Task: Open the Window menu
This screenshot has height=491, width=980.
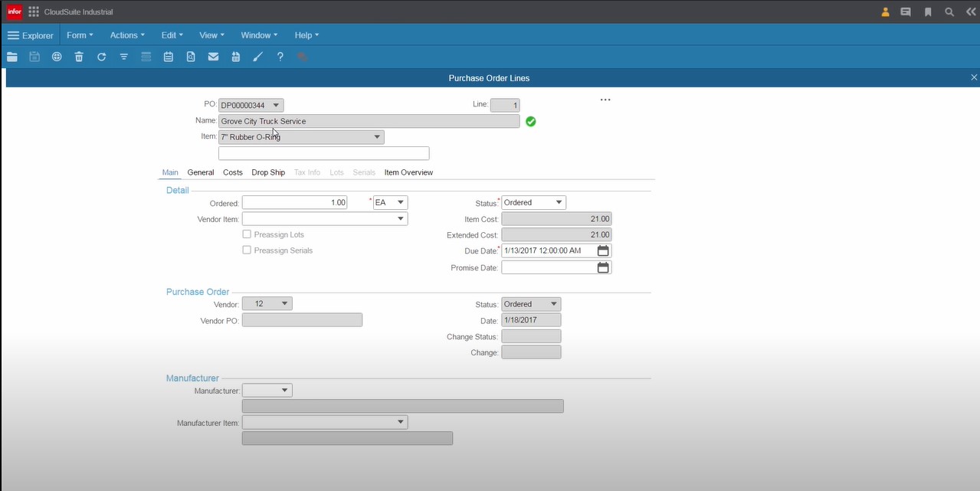Action: (x=259, y=35)
